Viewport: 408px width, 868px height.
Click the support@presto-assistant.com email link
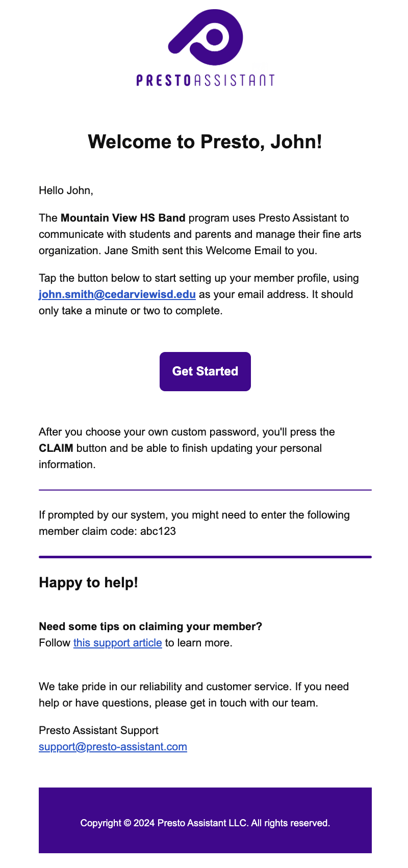coord(113,747)
